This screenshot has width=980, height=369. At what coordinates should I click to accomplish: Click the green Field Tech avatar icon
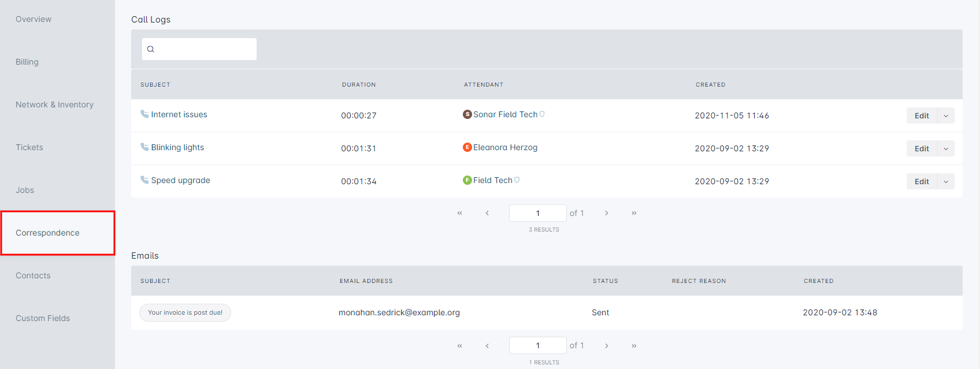pyautogui.click(x=467, y=180)
